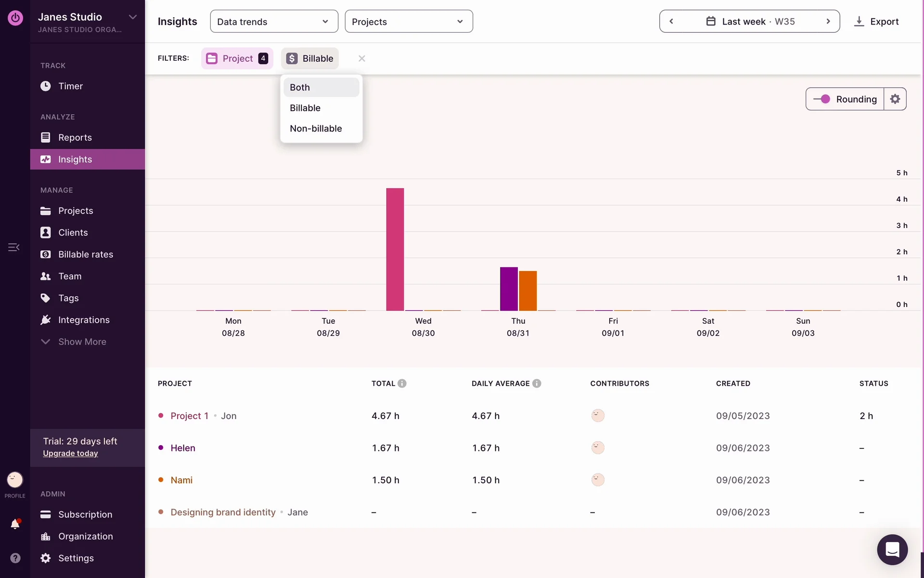
Task: Open notifications bell icon
Action: [x=15, y=524]
